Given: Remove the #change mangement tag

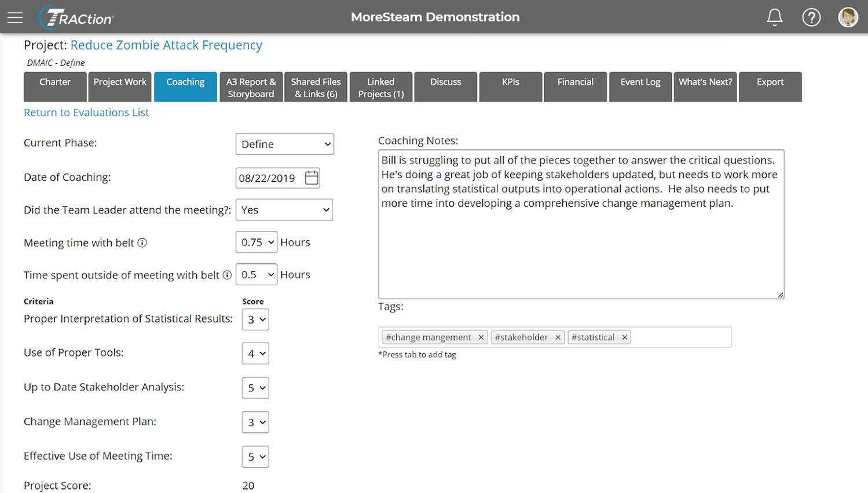Looking at the screenshot, I should pyautogui.click(x=481, y=337).
